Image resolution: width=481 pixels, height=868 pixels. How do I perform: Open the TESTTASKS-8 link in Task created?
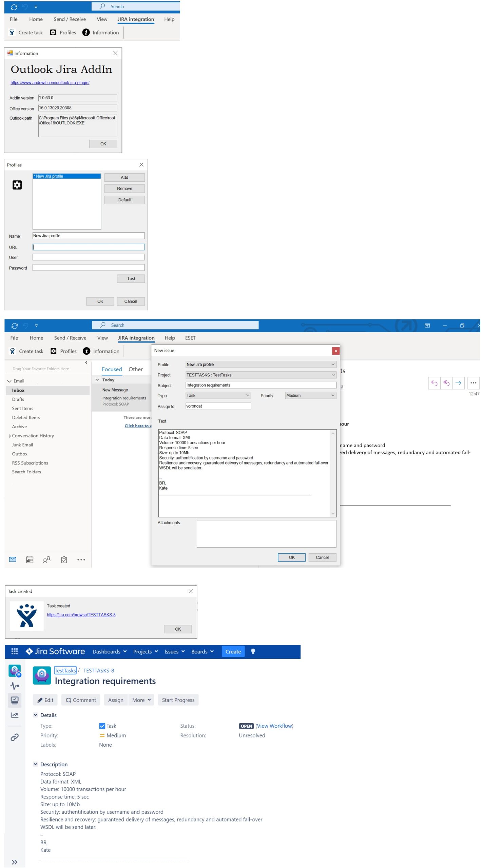(x=81, y=615)
